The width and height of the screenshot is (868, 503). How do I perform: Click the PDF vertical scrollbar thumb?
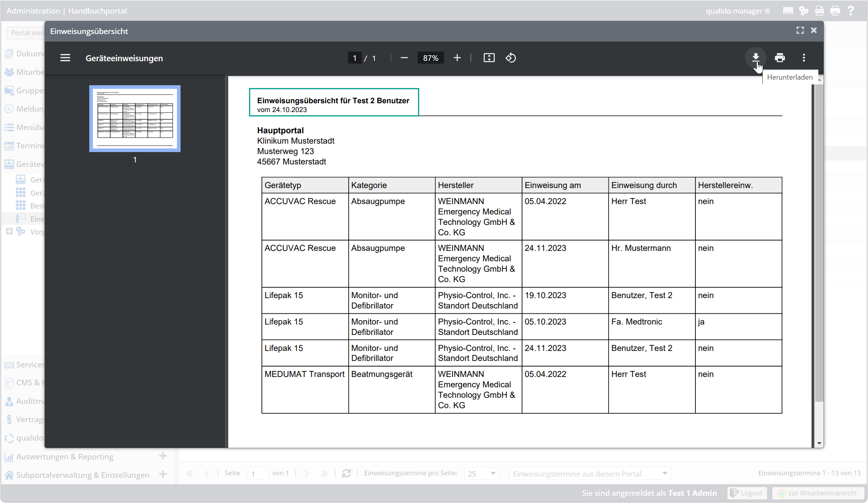click(x=819, y=243)
